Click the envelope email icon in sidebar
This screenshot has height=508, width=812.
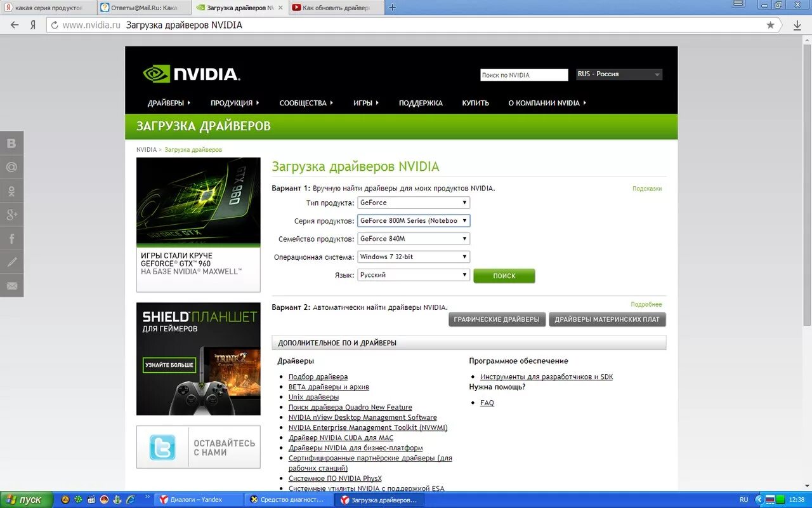click(11, 286)
